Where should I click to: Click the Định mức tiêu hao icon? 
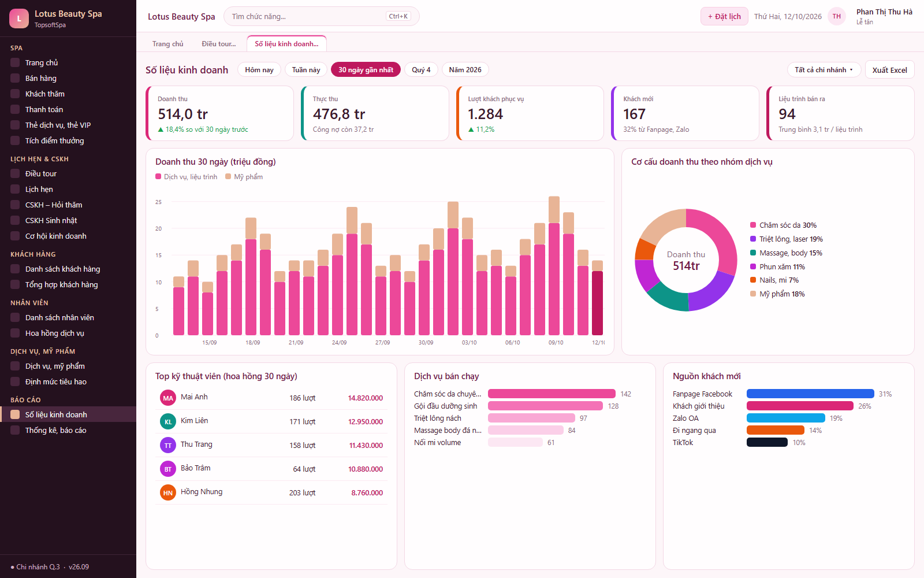[15, 381]
